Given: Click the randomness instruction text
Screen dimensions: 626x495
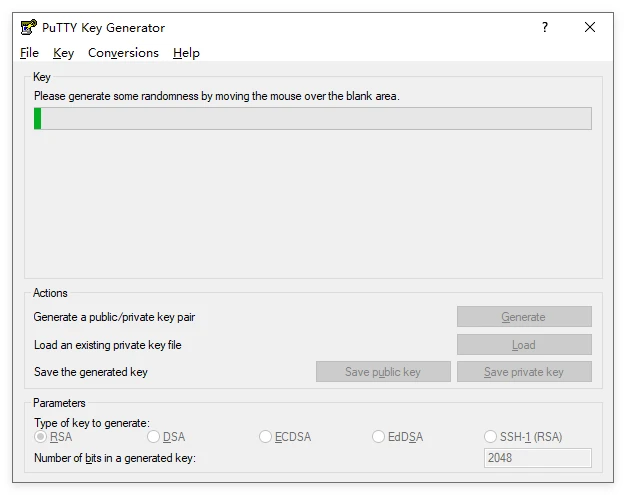Looking at the screenshot, I should pyautogui.click(x=216, y=96).
